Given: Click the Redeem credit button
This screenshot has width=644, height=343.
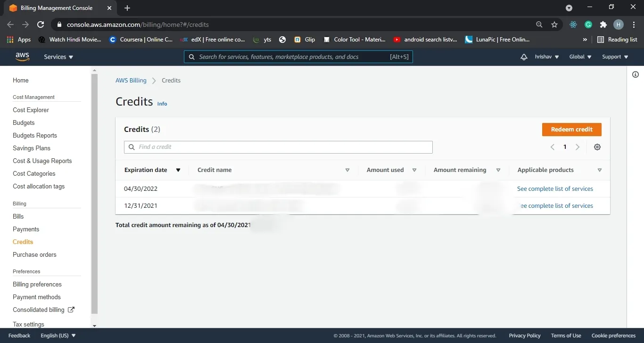Looking at the screenshot, I should 571,129.
